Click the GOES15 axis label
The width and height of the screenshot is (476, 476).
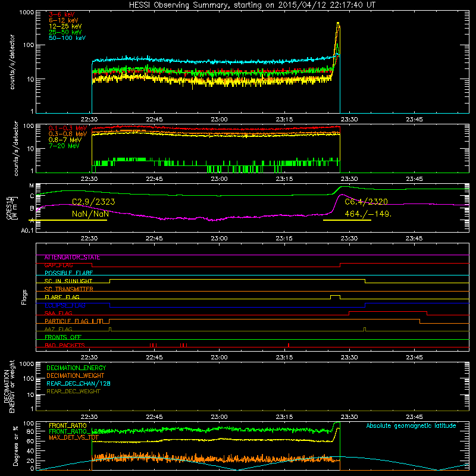[9, 208]
